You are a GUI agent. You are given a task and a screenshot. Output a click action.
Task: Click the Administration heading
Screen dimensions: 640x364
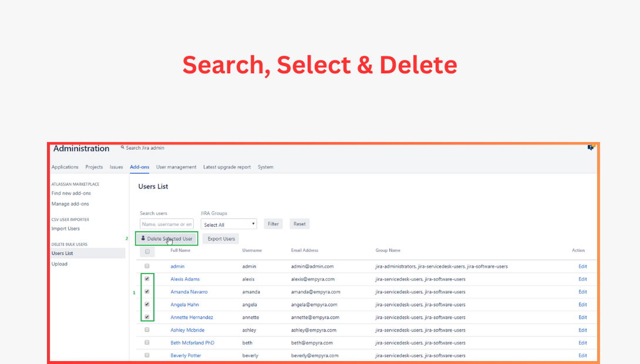(x=81, y=149)
